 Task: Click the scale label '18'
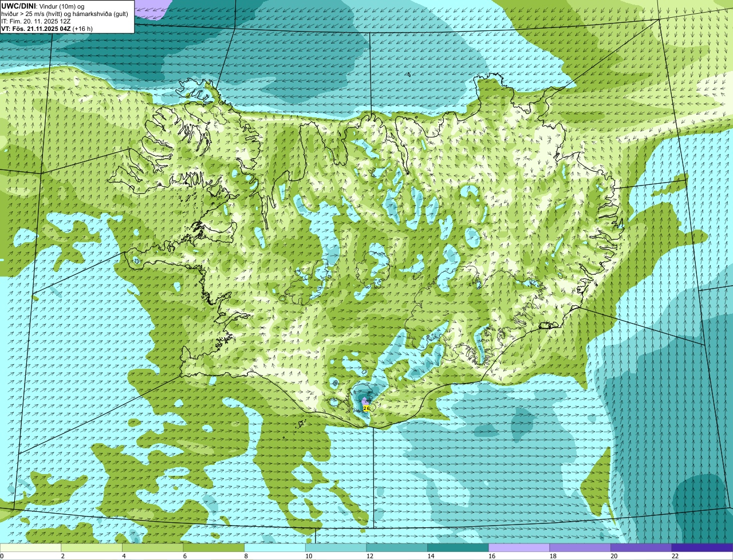(553, 556)
